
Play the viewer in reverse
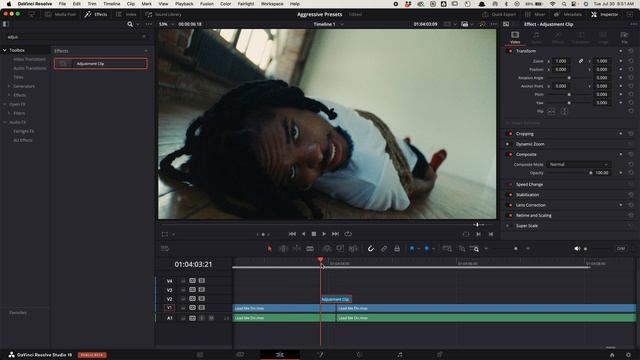coord(303,234)
